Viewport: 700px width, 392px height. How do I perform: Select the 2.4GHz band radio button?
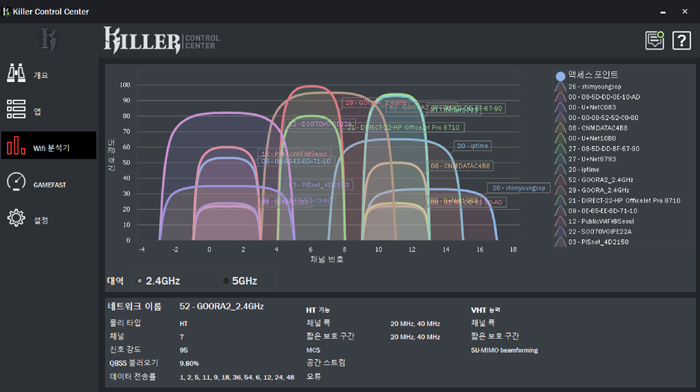pyautogui.click(x=140, y=281)
